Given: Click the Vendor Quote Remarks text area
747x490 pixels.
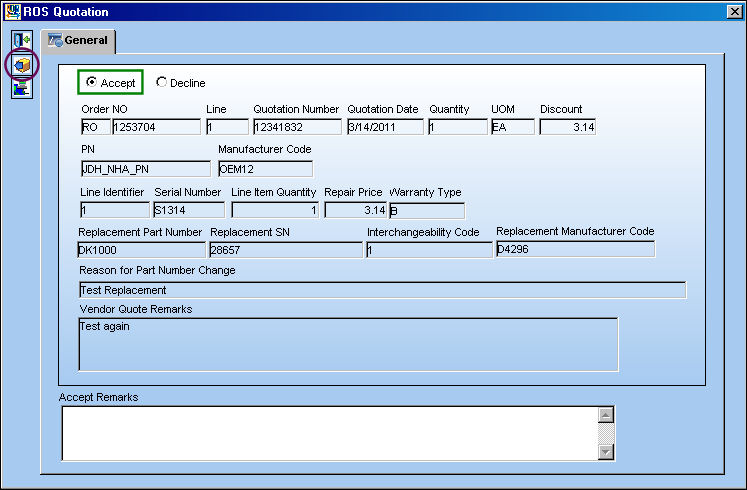Looking at the screenshot, I should coord(348,344).
